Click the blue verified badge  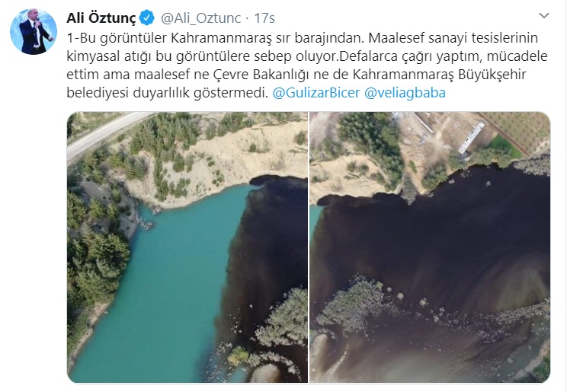point(147,18)
